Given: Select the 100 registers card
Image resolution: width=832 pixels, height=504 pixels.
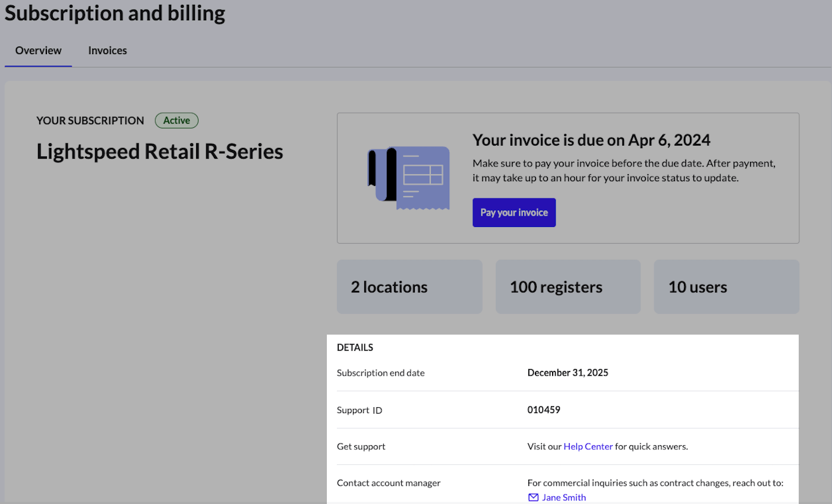Looking at the screenshot, I should (x=568, y=287).
